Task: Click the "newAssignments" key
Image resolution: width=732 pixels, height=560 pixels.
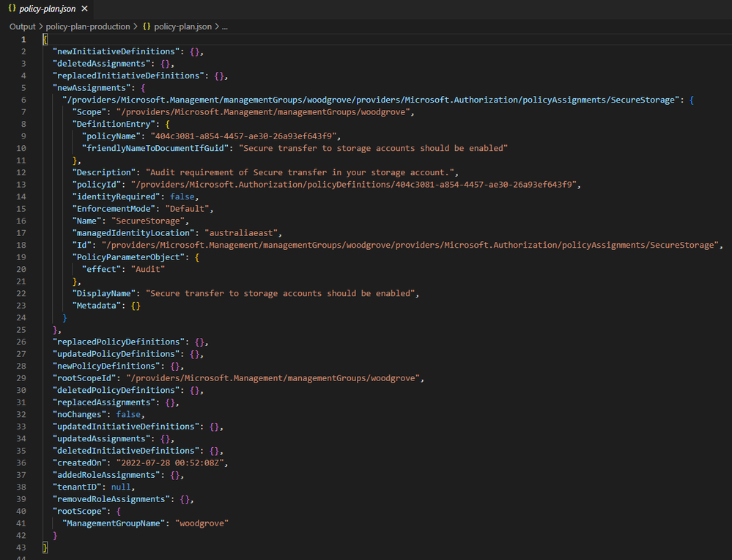Action: coord(92,88)
